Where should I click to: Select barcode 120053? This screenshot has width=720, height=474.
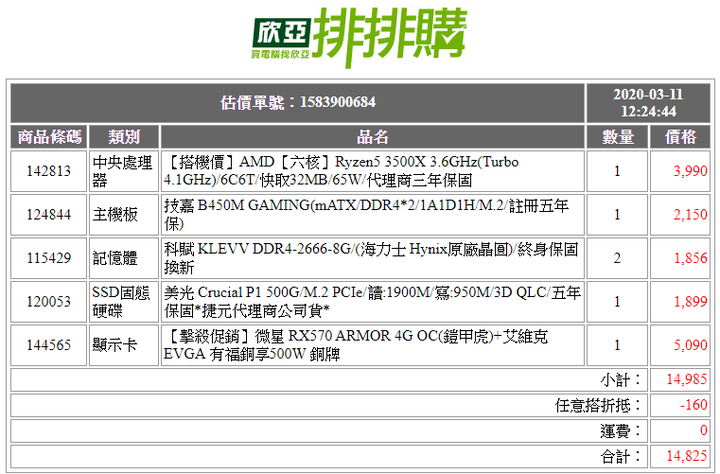click(49, 302)
